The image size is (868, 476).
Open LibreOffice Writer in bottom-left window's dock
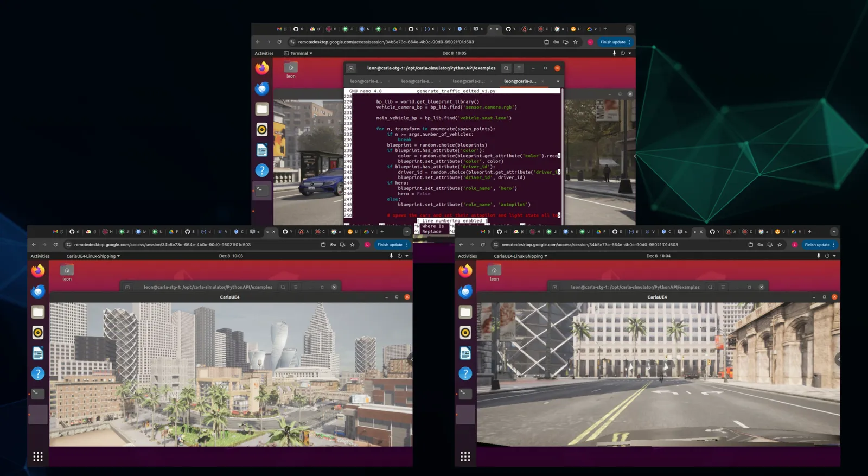(x=38, y=353)
